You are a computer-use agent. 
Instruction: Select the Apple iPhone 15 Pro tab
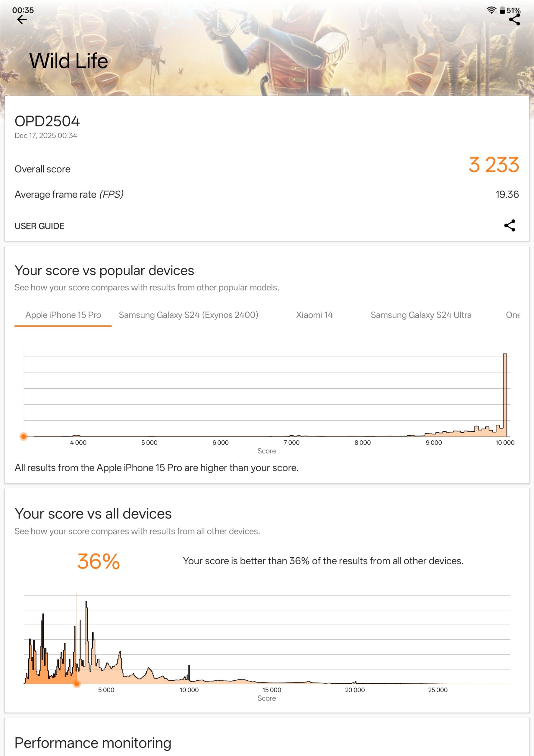pos(63,315)
